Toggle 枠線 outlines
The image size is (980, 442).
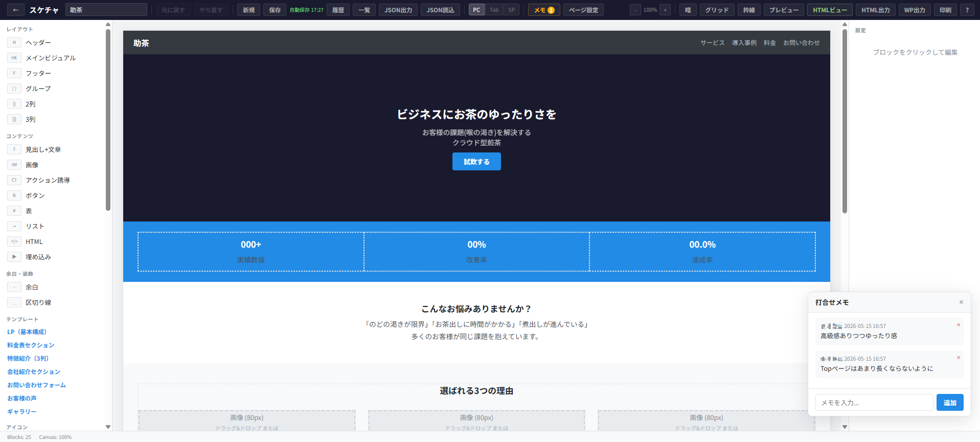(749, 10)
